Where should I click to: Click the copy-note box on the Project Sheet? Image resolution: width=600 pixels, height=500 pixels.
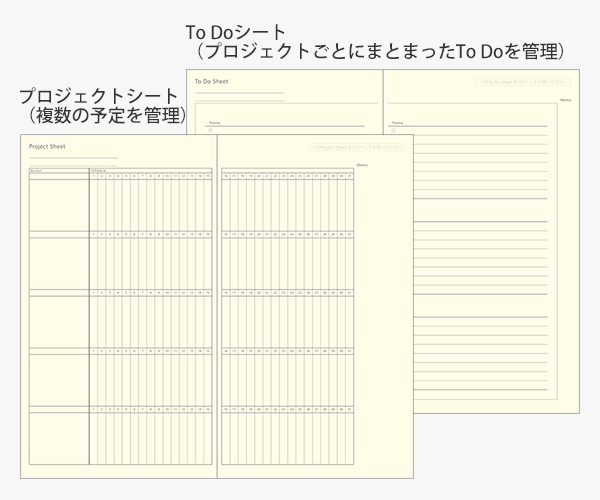click(357, 147)
